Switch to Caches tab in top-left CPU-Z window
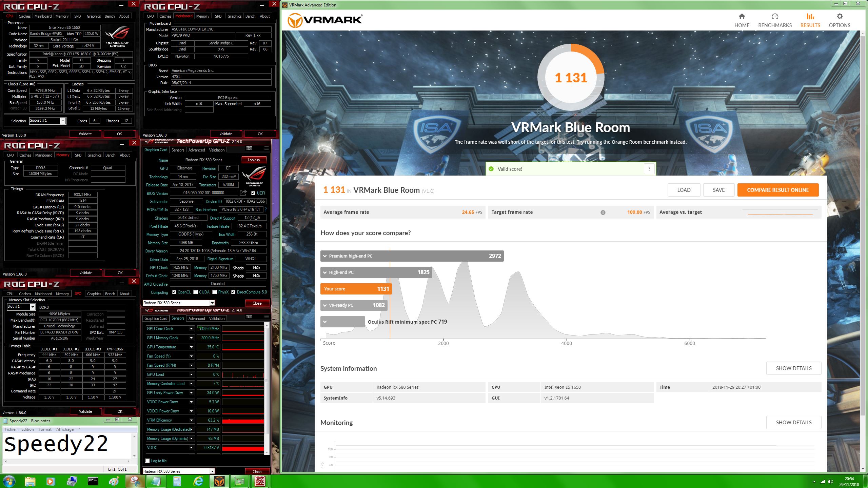The height and width of the screenshot is (488, 868). tap(24, 16)
